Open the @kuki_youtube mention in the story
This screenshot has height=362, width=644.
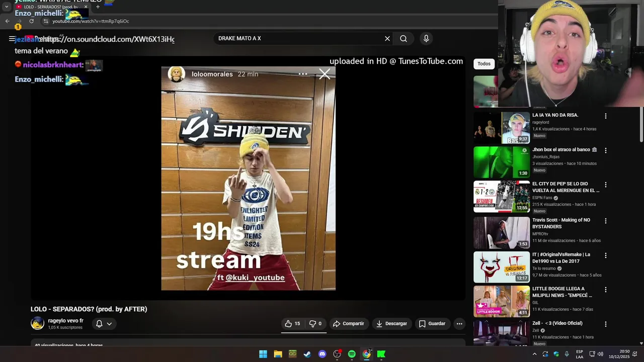255,278
